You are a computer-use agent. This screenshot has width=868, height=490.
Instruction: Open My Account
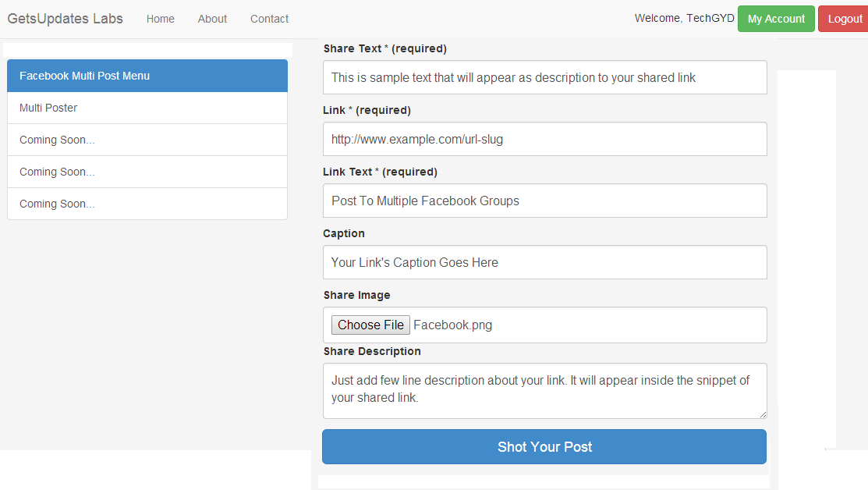click(x=776, y=17)
